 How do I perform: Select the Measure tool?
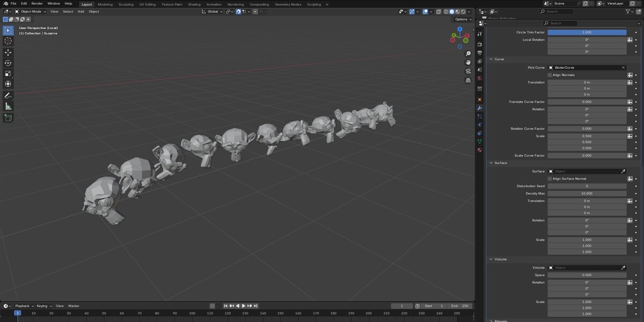(x=8, y=106)
